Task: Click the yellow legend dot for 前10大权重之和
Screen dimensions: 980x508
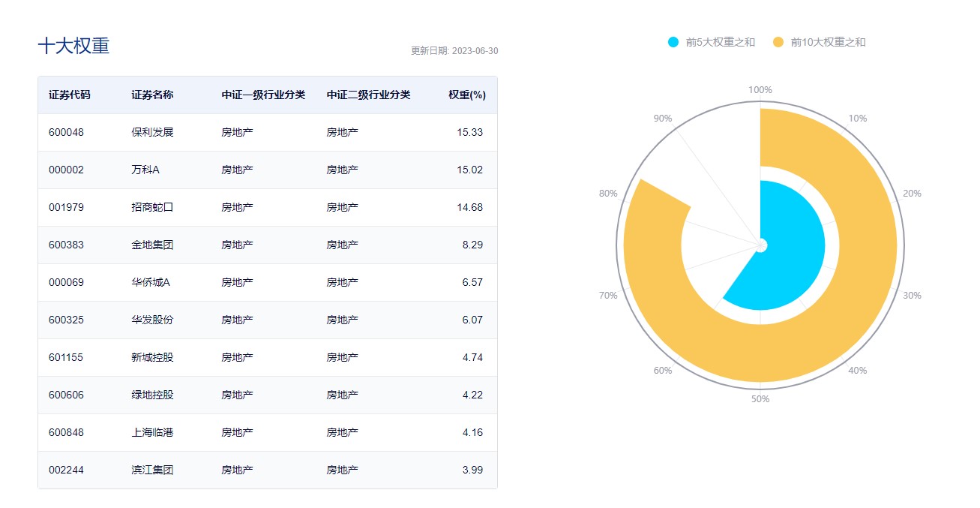Action: point(778,42)
